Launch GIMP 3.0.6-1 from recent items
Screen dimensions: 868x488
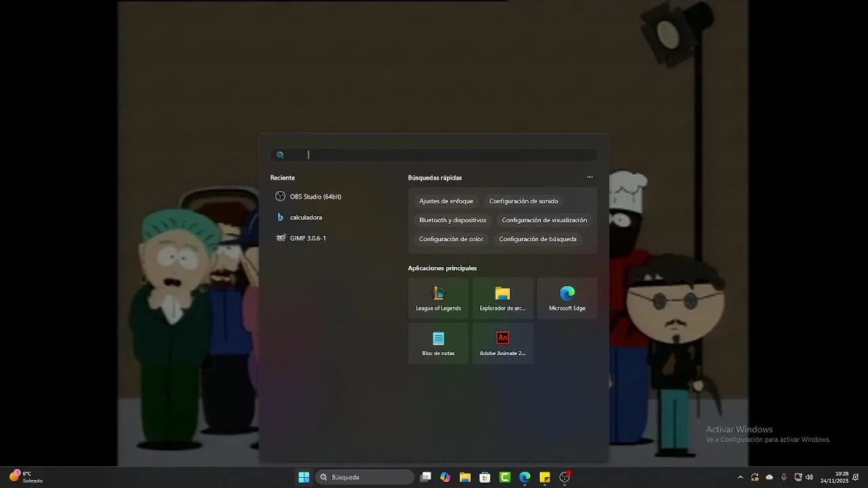(301, 239)
